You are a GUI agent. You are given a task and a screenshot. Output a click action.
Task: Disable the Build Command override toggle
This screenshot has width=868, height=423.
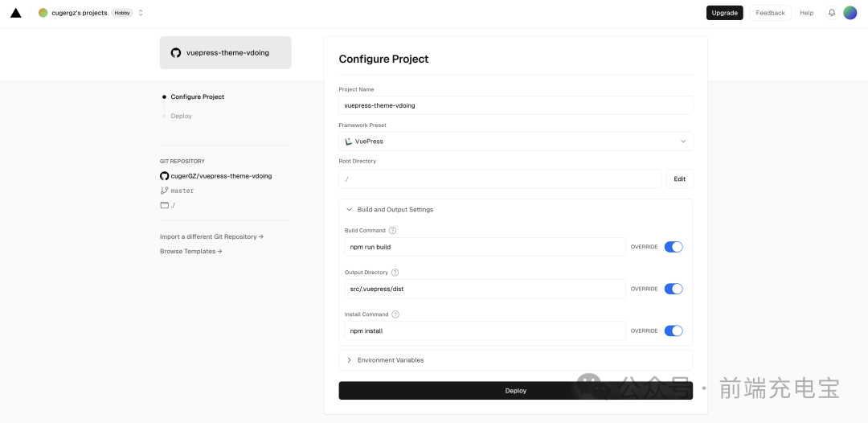pos(674,247)
